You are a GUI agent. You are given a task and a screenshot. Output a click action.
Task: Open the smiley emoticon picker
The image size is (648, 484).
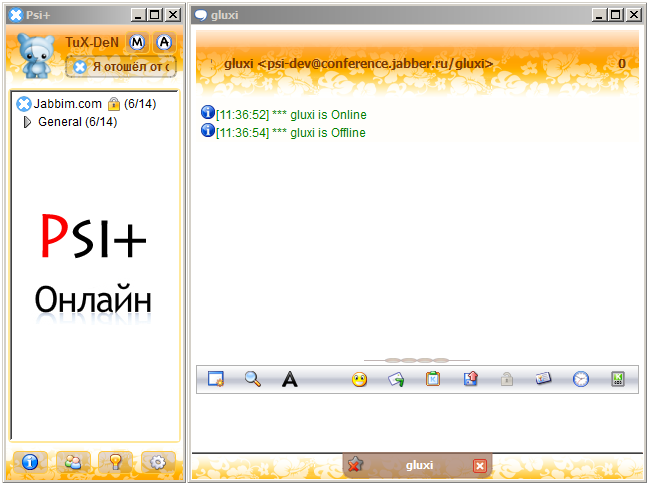point(359,379)
